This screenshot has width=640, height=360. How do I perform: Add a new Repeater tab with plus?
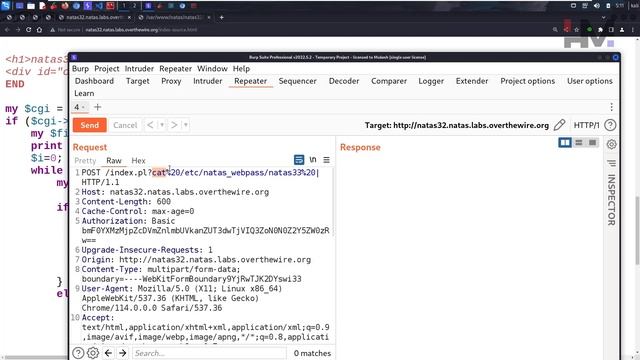pos(97,107)
